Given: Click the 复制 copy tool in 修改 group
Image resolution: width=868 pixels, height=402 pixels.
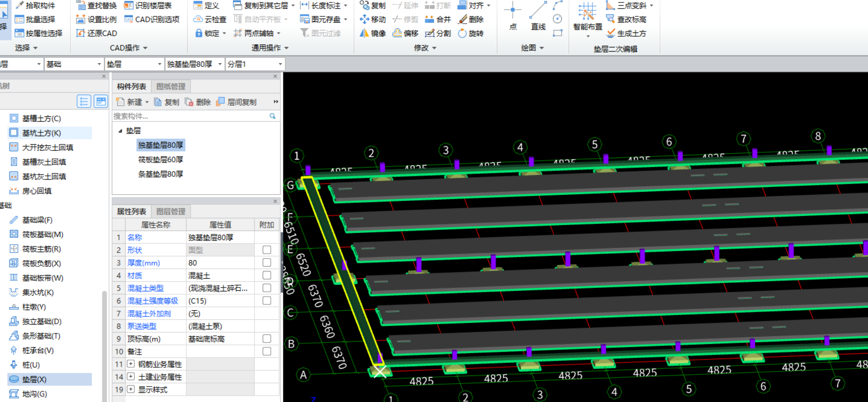Looking at the screenshot, I should click(373, 5).
